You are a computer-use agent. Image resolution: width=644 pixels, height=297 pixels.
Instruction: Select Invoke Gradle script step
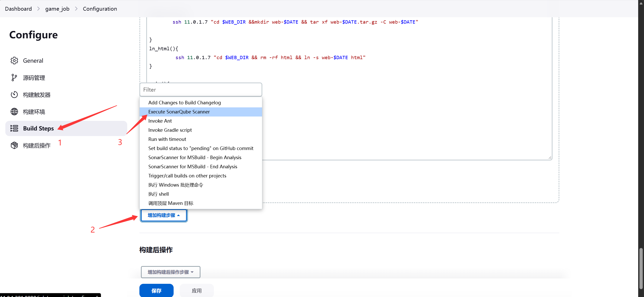point(201,130)
